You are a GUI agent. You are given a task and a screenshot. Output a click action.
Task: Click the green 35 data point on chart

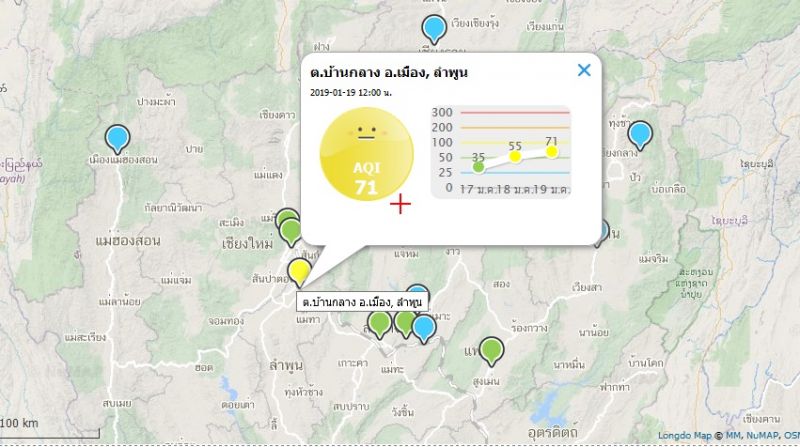pyautogui.click(x=479, y=167)
